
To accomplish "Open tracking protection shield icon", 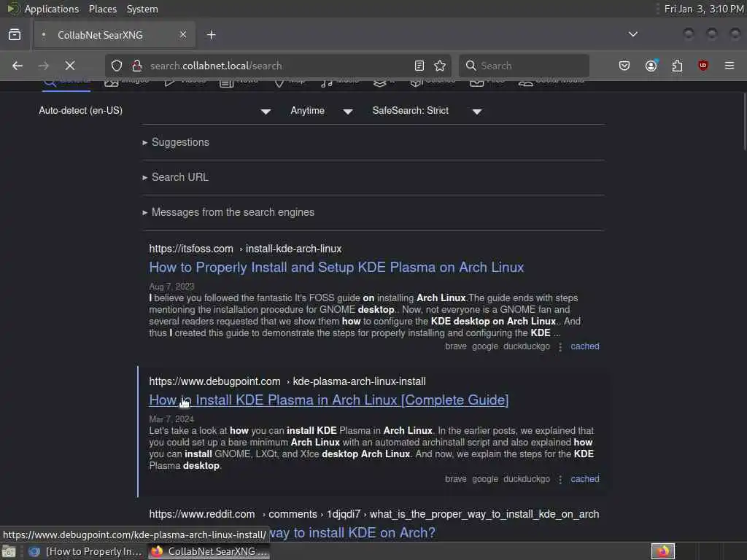I will pos(117,66).
